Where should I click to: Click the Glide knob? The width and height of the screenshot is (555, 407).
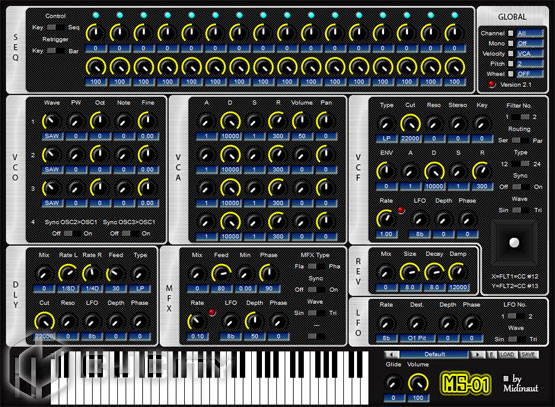[x=393, y=383]
